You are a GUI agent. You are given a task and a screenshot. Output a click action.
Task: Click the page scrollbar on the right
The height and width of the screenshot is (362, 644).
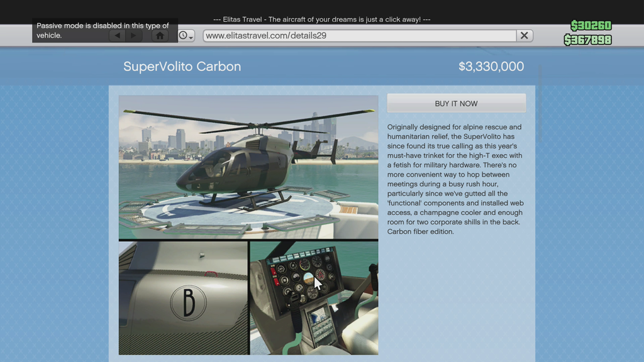click(540, 102)
